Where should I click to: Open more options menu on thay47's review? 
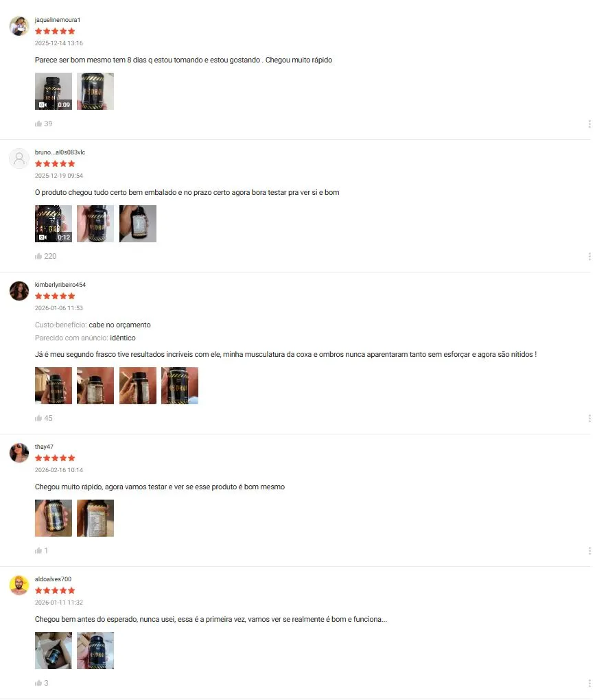point(589,550)
